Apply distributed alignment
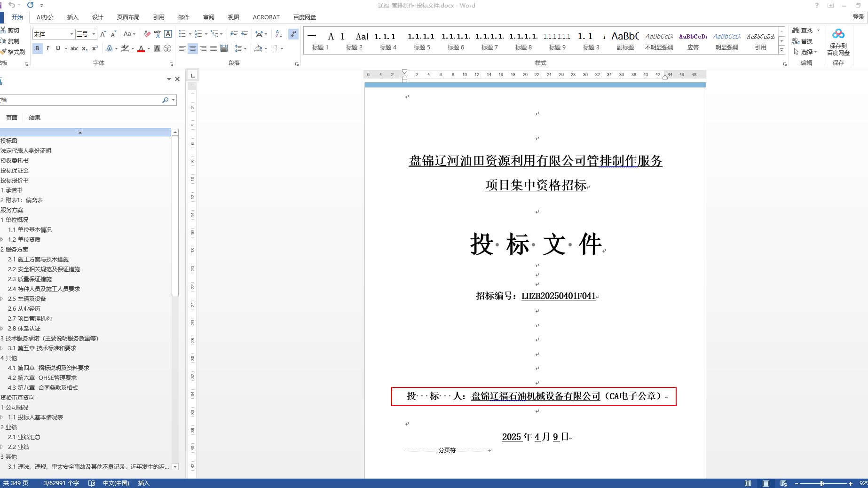The image size is (868, 488). click(224, 48)
